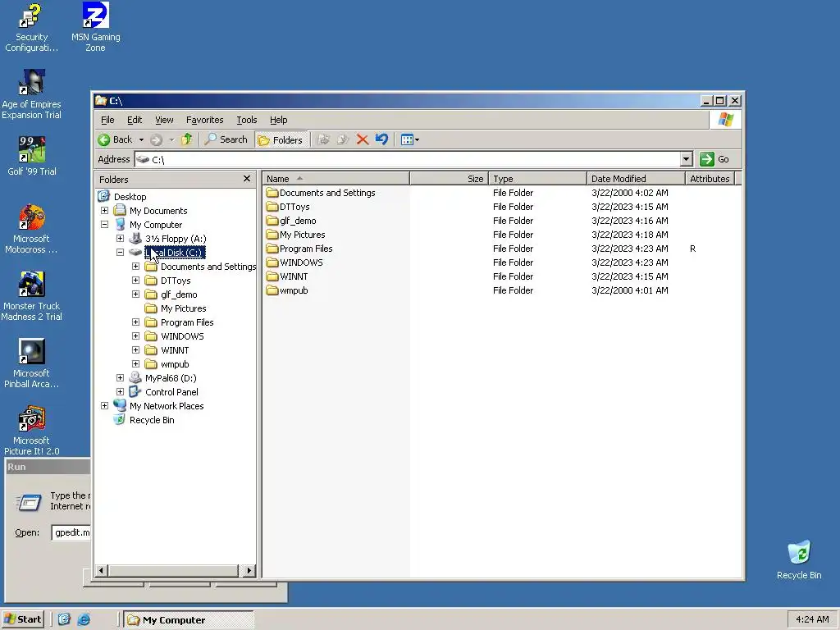Open the File menu
840x630 pixels.
tap(107, 120)
